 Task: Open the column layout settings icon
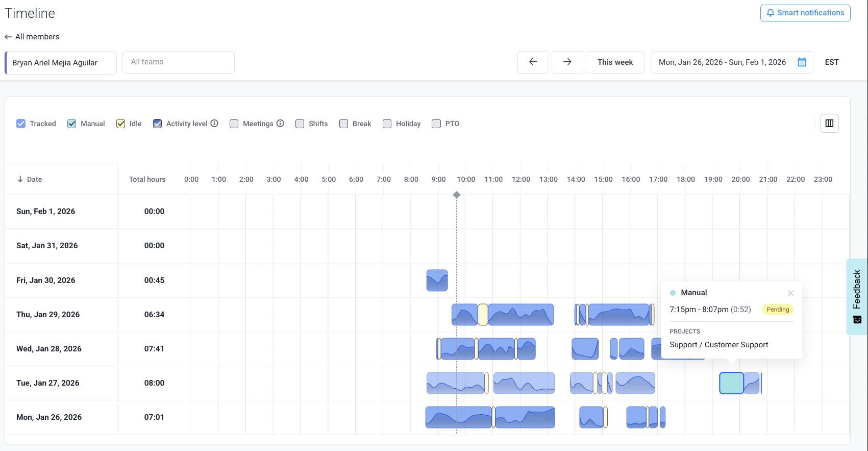829,123
